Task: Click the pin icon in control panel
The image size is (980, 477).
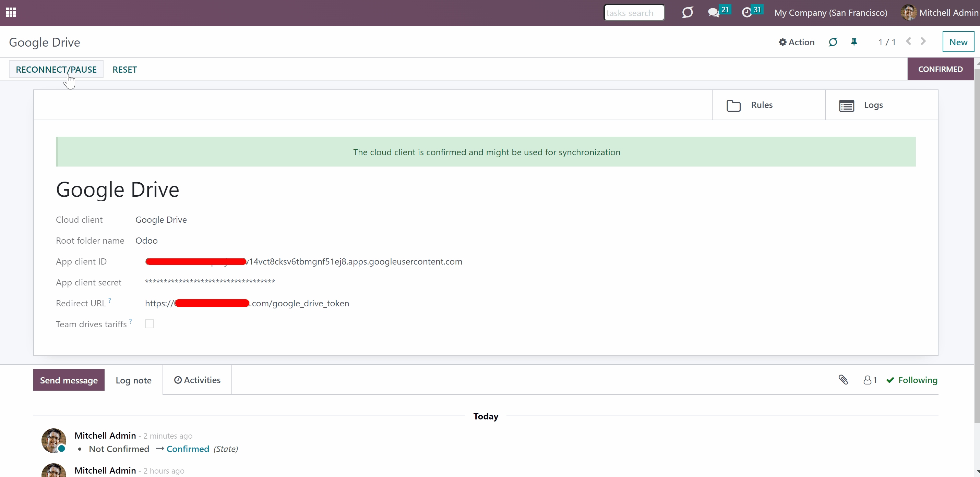Action: pos(854,42)
